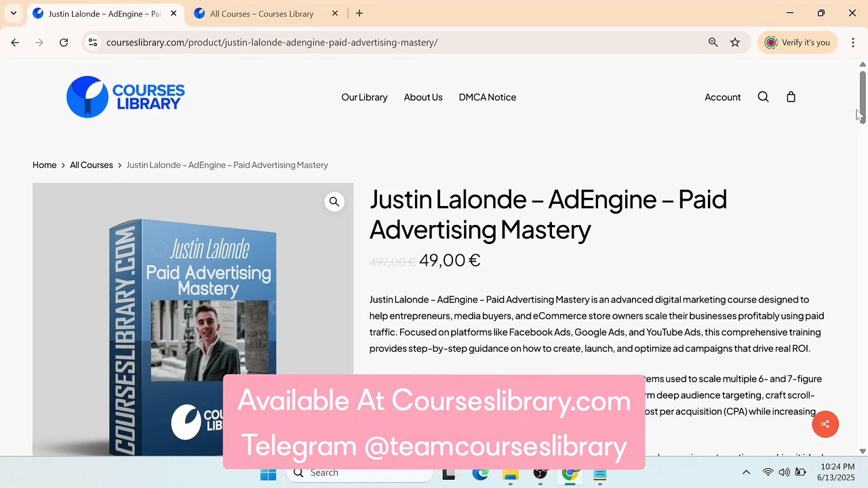Launch Microsoft Edge from the taskbar
868x488 pixels.
[480, 473]
